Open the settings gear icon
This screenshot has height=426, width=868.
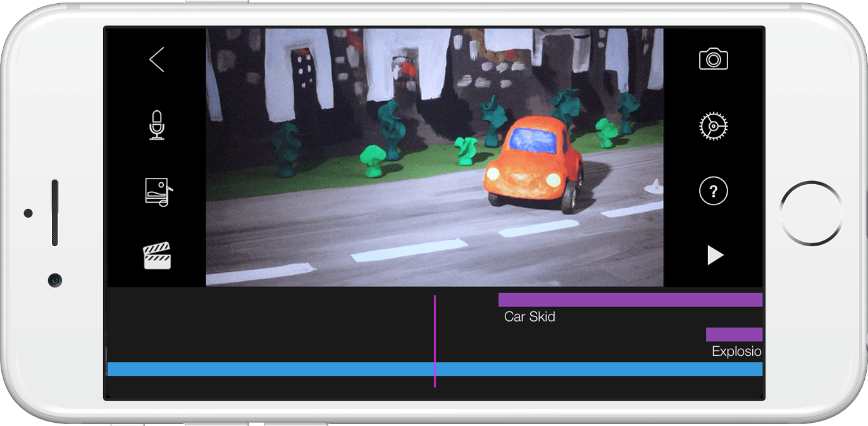tap(714, 126)
